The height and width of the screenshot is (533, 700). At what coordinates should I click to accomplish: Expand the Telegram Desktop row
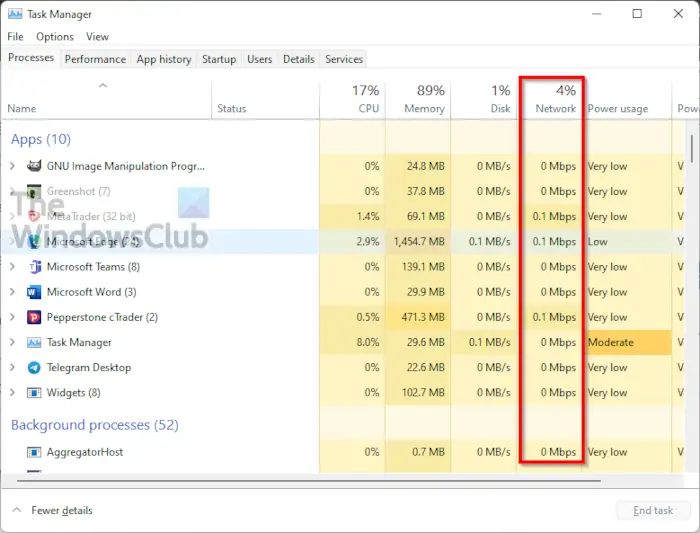12,368
